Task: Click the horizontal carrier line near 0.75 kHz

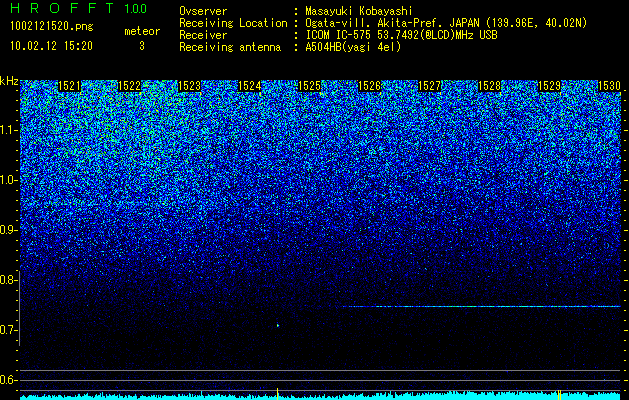Action: (x=481, y=307)
